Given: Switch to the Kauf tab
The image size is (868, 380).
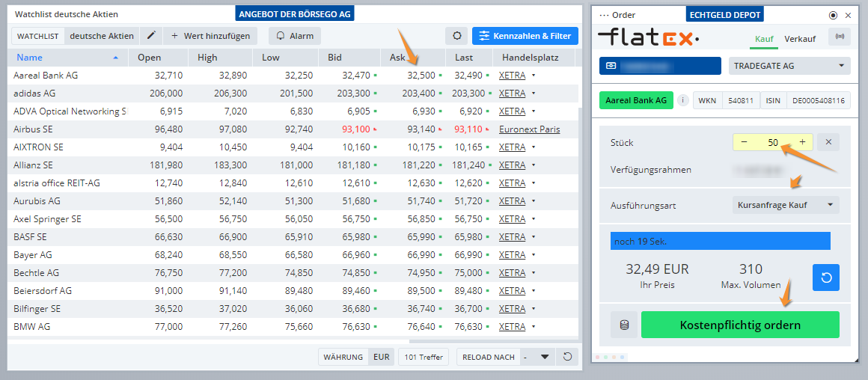Looking at the screenshot, I should [765, 39].
